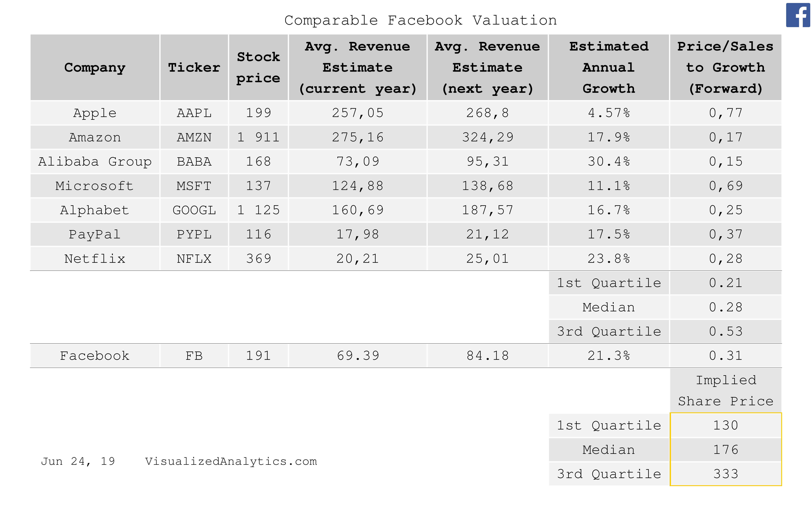
Task: Select the Estimated Annual Growth header
Action: pos(609,68)
